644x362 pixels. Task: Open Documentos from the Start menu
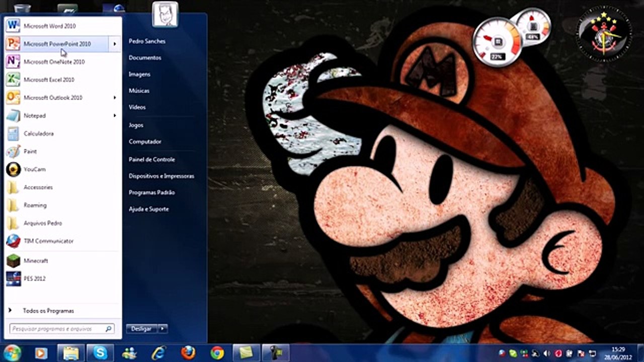pos(145,58)
